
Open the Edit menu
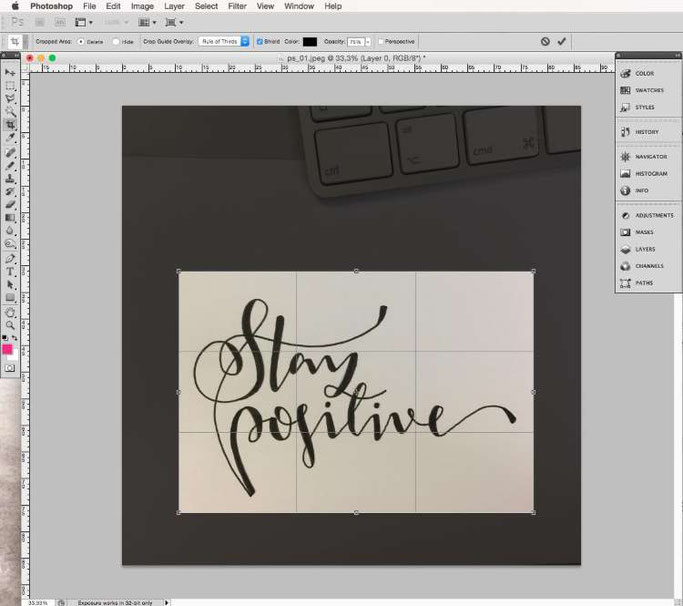(x=113, y=6)
